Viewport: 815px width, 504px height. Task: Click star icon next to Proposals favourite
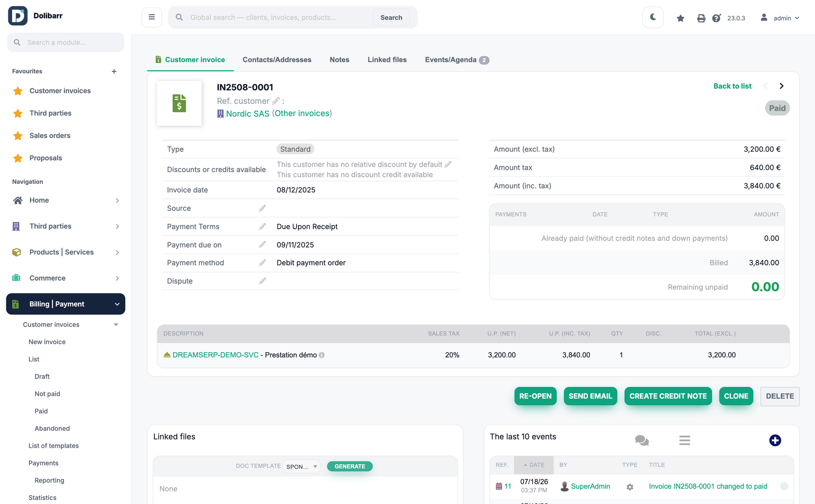point(18,158)
